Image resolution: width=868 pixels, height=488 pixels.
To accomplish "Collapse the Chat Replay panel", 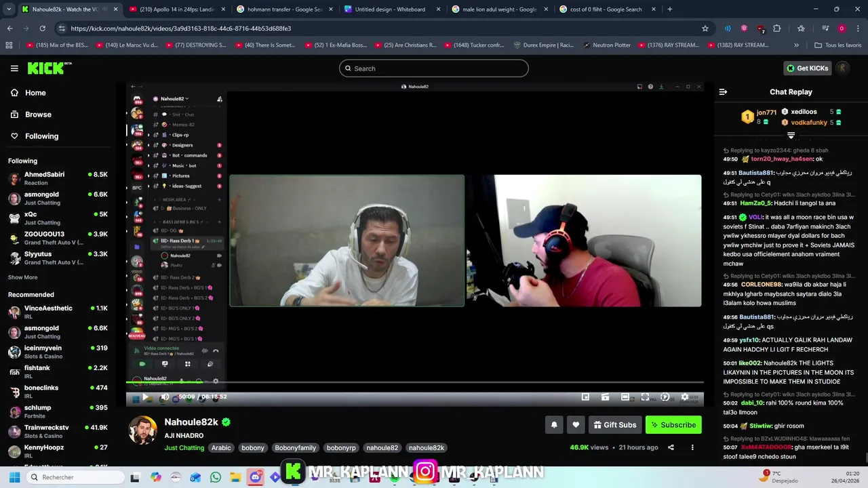I will point(723,92).
